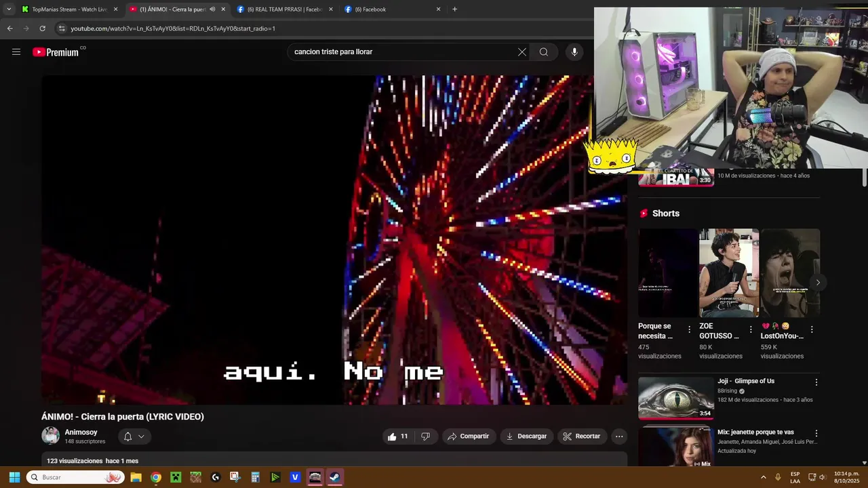Open the Joji Glimpse of Us thumbnail
This screenshot has height=488, width=868.
click(x=676, y=398)
